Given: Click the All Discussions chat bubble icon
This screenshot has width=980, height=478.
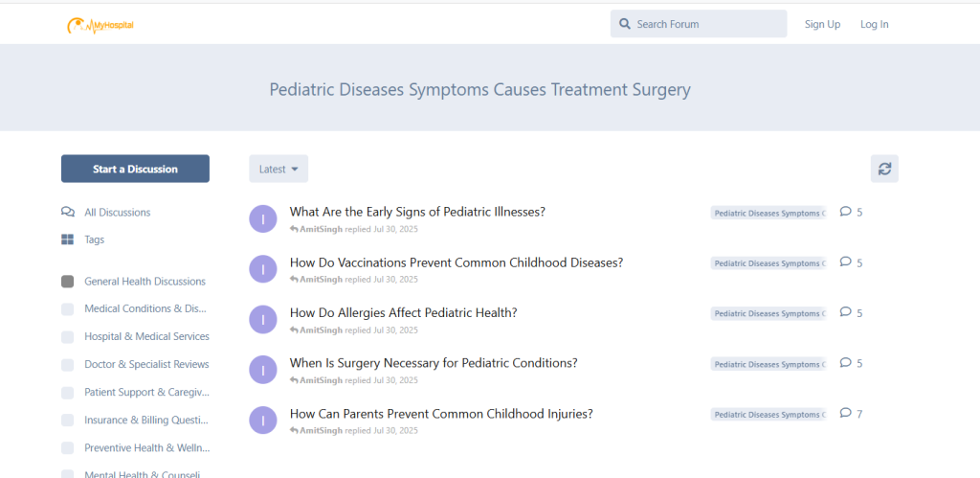Looking at the screenshot, I should click(67, 213).
